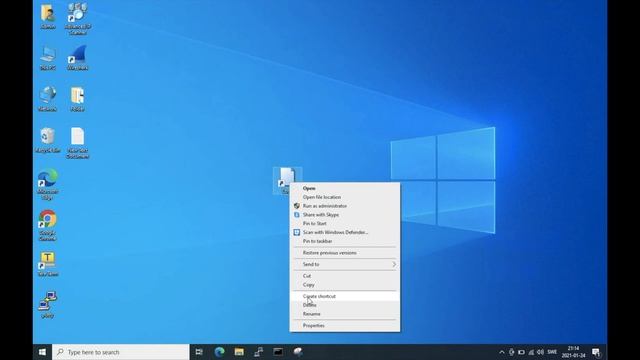This screenshot has width=640, height=360.
Task: Choose Properties from the context menu
Action: coord(345,326)
